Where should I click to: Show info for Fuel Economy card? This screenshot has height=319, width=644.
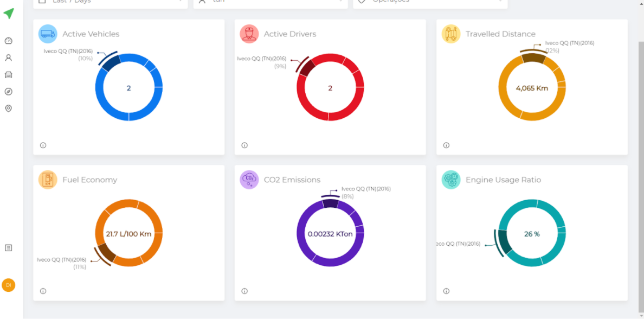pos(43,291)
